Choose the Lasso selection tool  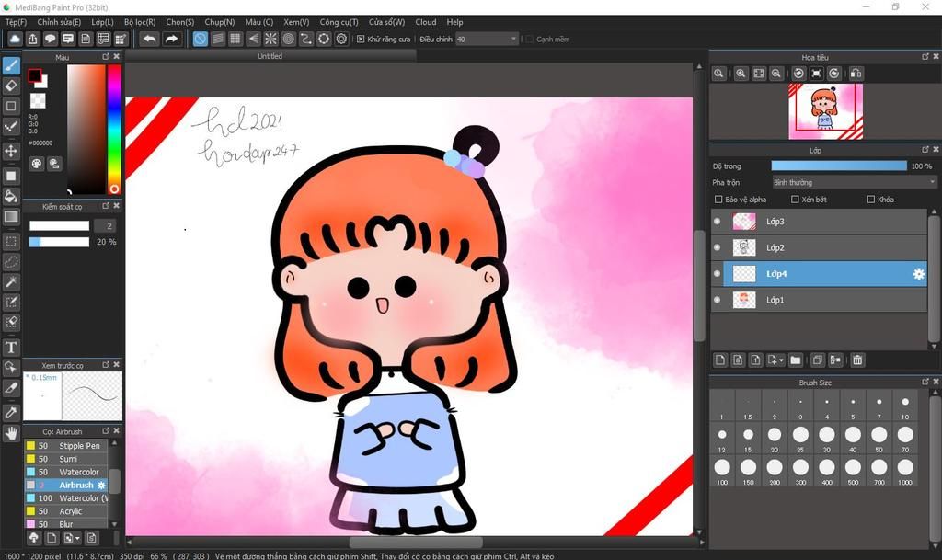[11, 262]
